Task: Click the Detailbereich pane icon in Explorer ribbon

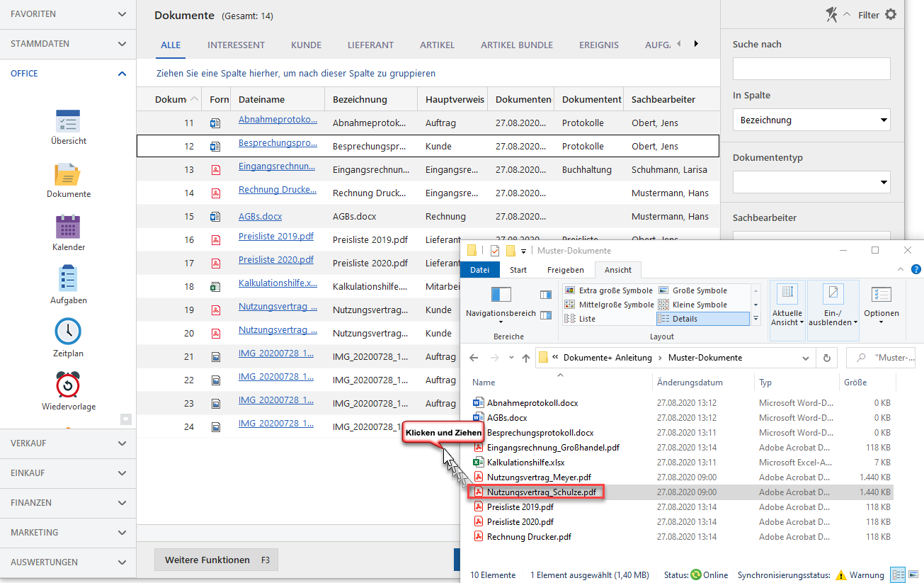Action: point(546,315)
